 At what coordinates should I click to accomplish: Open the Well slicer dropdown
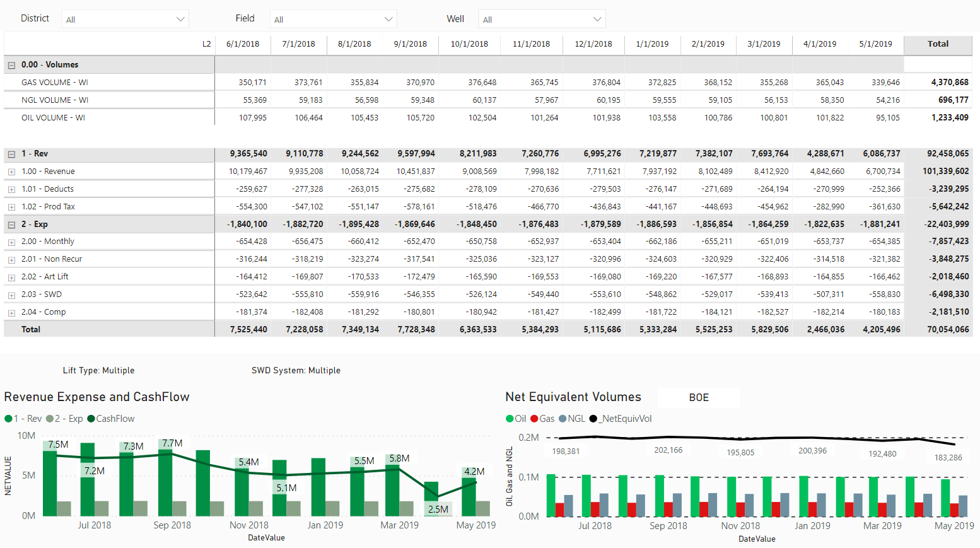pos(598,19)
